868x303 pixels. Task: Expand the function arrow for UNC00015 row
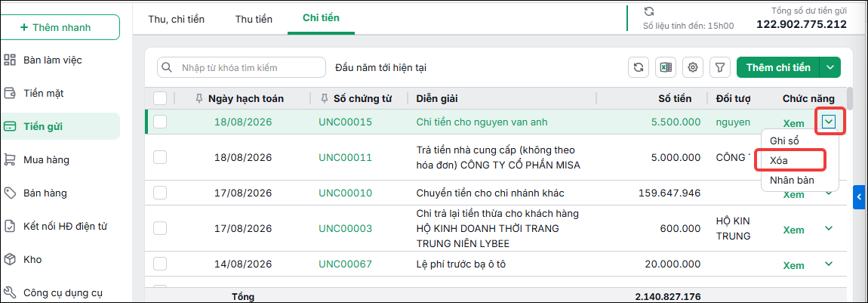click(829, 122)
